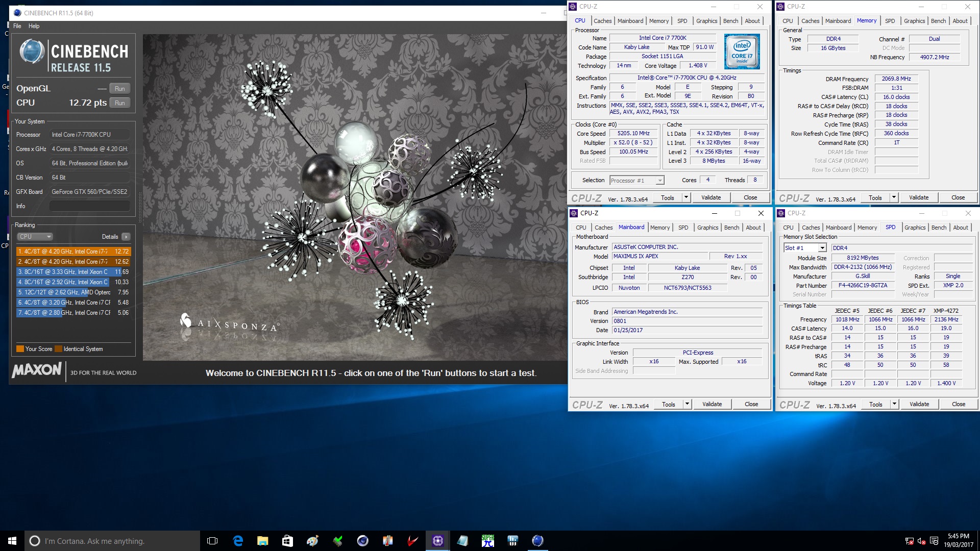
Task: Launch Microsoft Edge from the taskbar
Action: [x=238, y=541]
